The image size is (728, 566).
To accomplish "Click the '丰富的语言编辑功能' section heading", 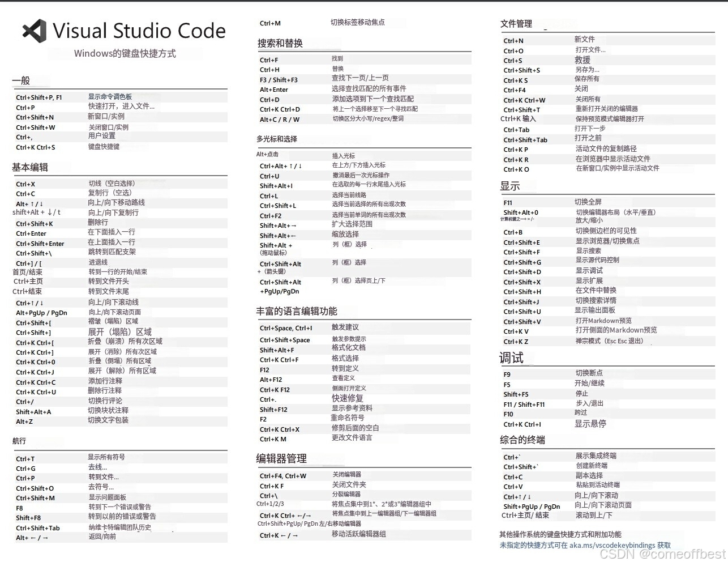I will [x=297, y=311].
